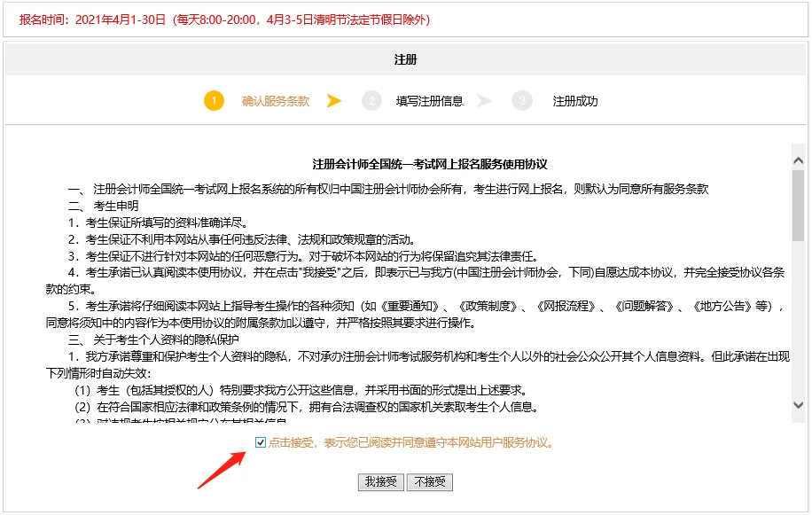
Task: Click the orange 点击接受 checkbox label text
Action: pyautogui.click(x=410, y=442)
